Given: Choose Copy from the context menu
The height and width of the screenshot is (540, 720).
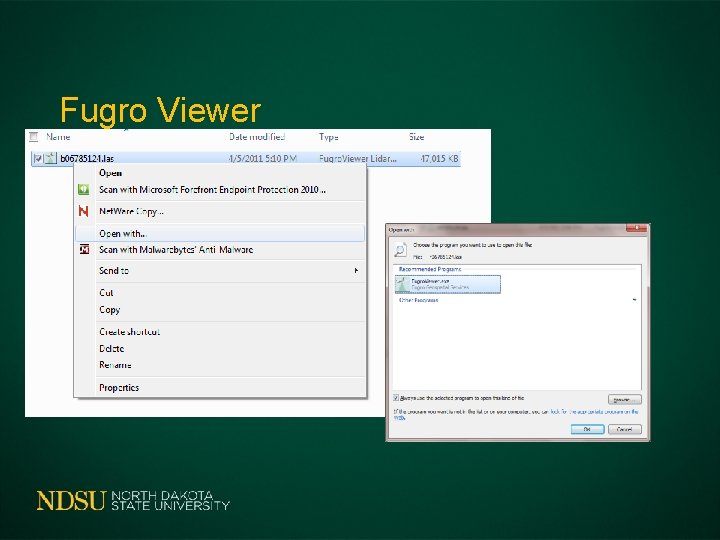Looking at the screenshot, I should 109,310.
